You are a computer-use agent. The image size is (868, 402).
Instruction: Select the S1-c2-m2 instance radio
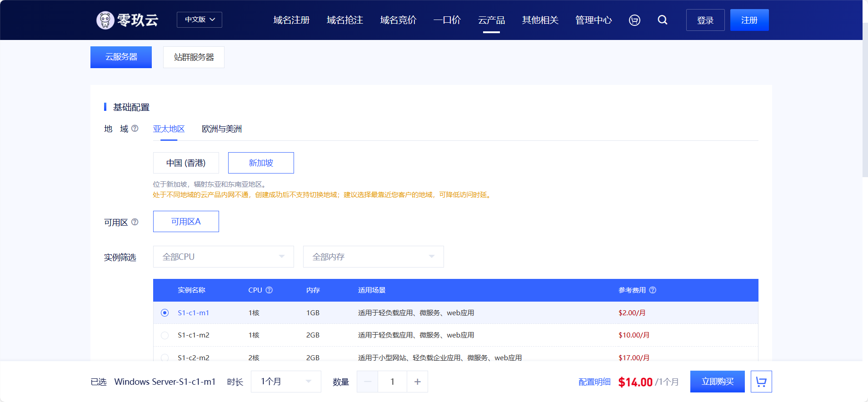[x=165, y=357]
